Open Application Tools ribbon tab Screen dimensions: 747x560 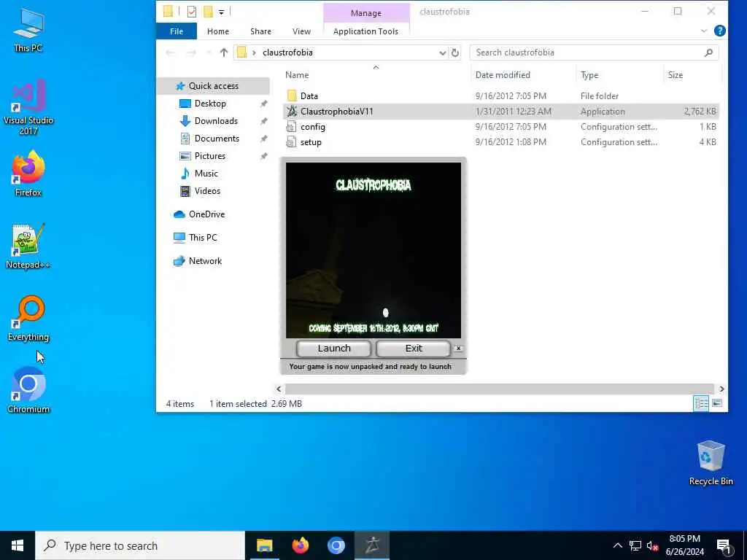click(x=366, y=31)
